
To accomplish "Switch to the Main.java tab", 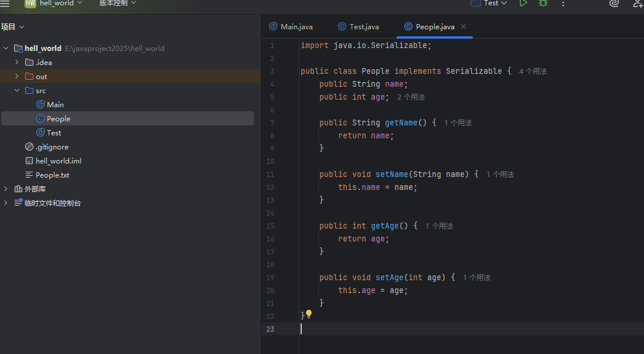I will point(291,27).
